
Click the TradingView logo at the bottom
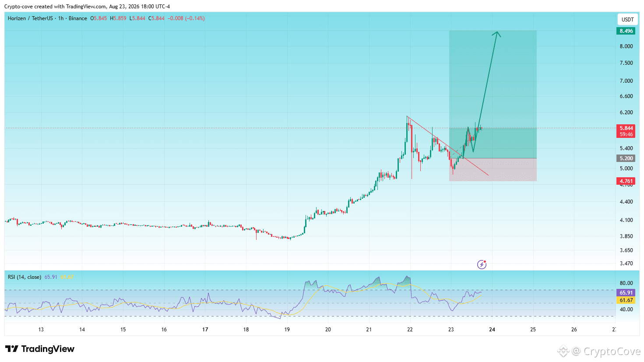point(40,349)
